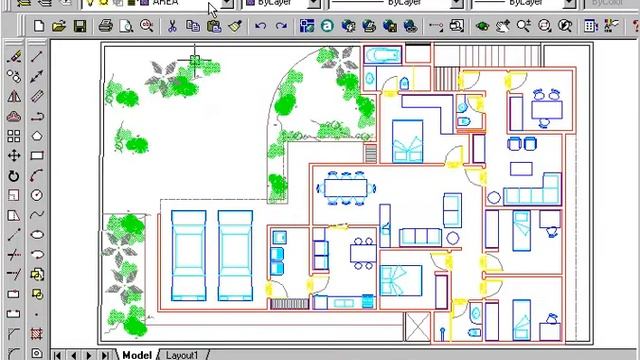Undo the last action
640x360 pixels.
coord(260,26)
